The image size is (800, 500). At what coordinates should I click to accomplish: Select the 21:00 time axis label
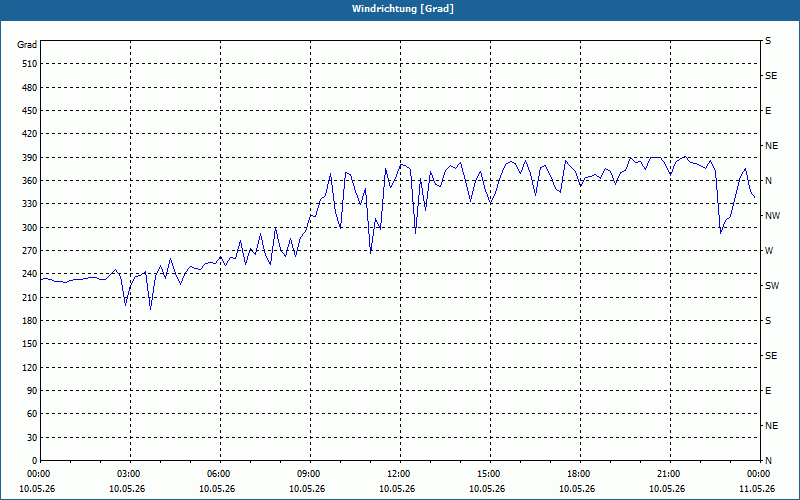[670, 474]
